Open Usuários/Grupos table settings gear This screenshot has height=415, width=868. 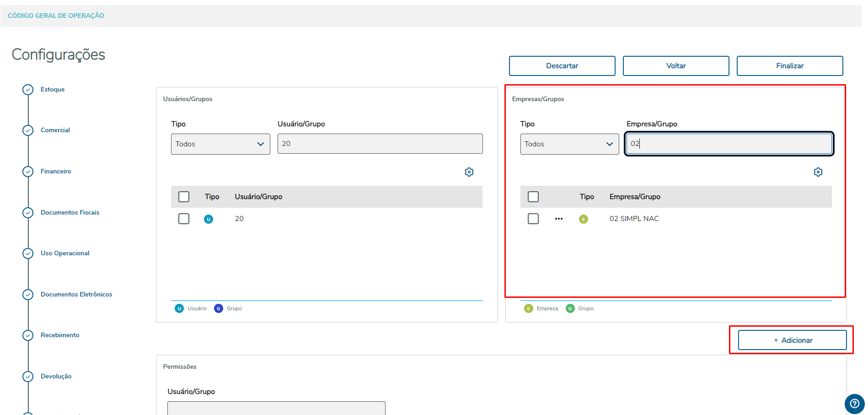(469, 172)
